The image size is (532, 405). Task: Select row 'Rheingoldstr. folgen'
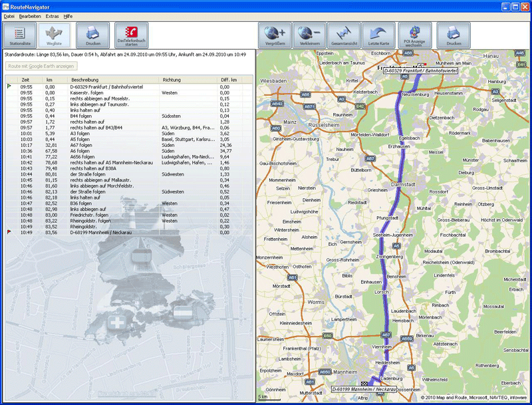[x=129, y=221]
